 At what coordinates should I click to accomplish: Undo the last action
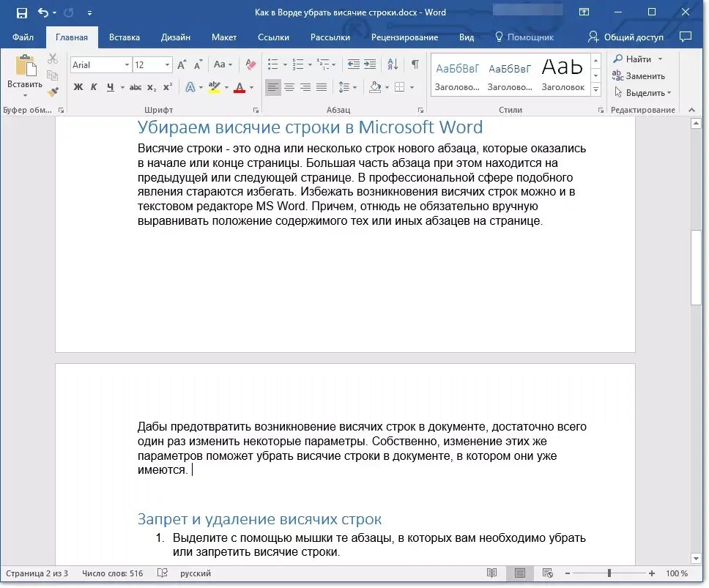point(43,12)
